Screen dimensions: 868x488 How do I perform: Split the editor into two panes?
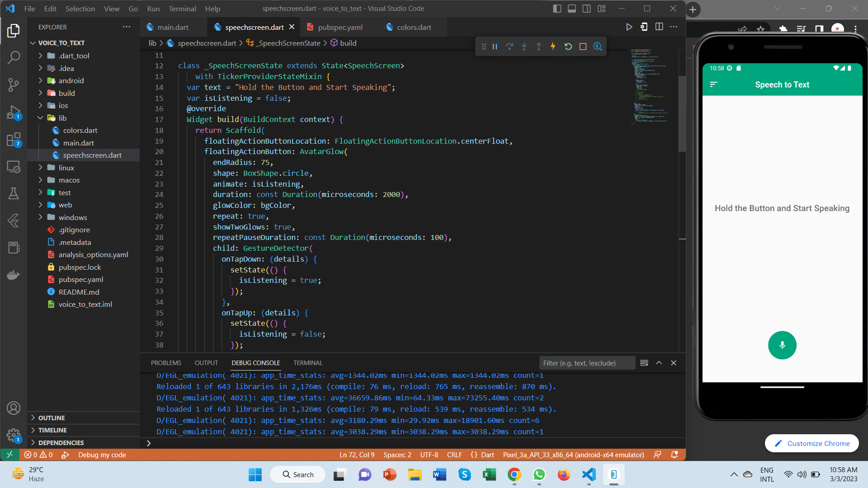(x=659, y=27)
